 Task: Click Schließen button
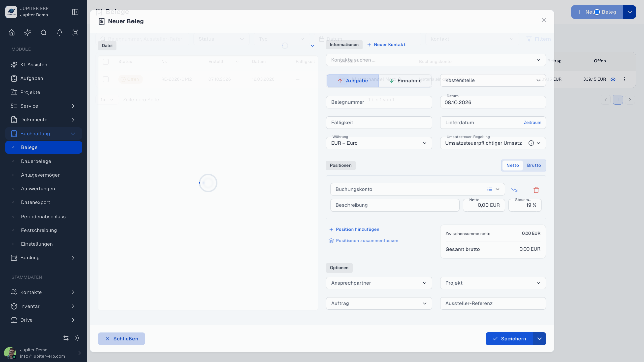tap(121, 339)
